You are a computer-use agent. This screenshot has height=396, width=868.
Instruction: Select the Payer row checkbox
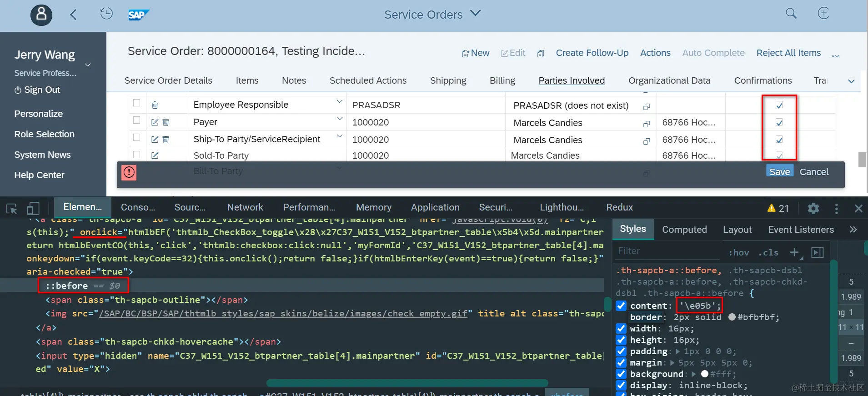136,120
